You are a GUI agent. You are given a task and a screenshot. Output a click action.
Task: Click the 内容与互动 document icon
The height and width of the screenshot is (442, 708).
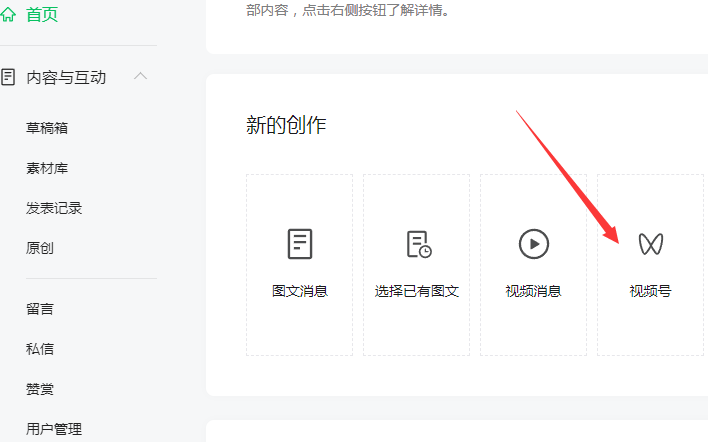8,77
